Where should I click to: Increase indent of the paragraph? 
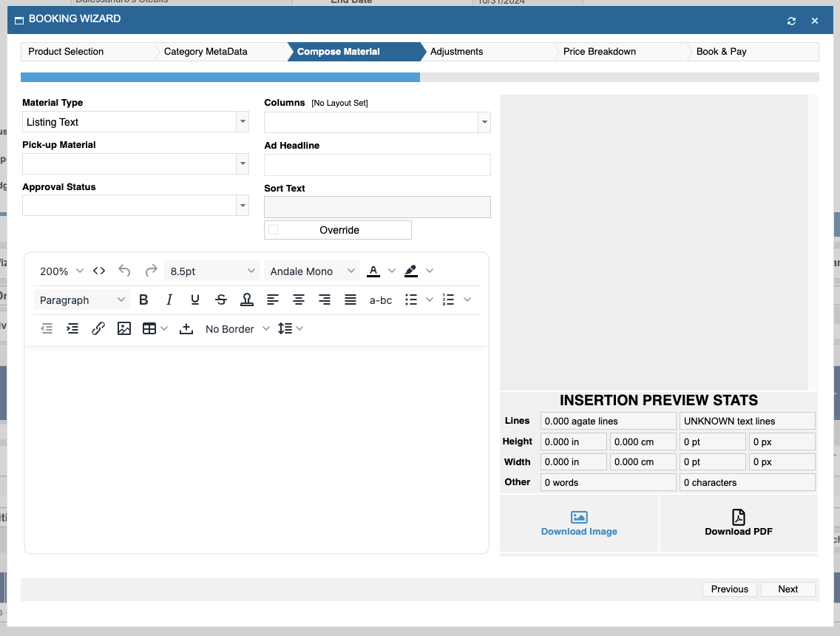click(x=72, y=328)
